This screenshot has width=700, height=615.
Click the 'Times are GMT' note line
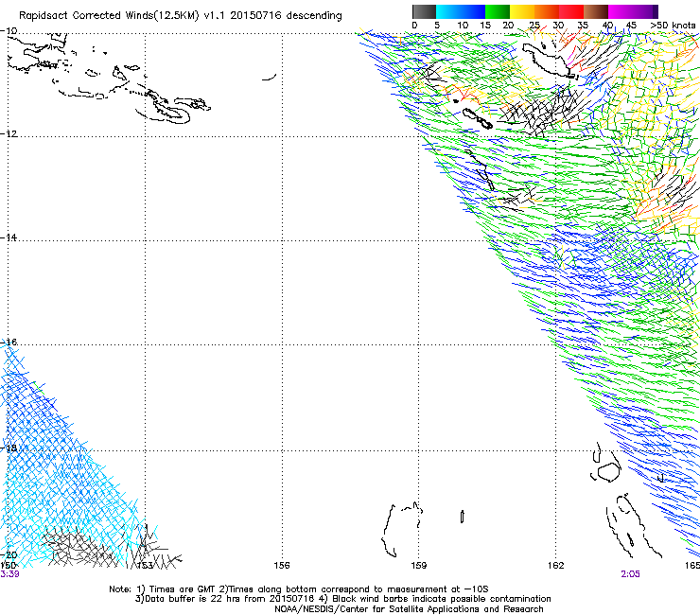pos(299,589)
